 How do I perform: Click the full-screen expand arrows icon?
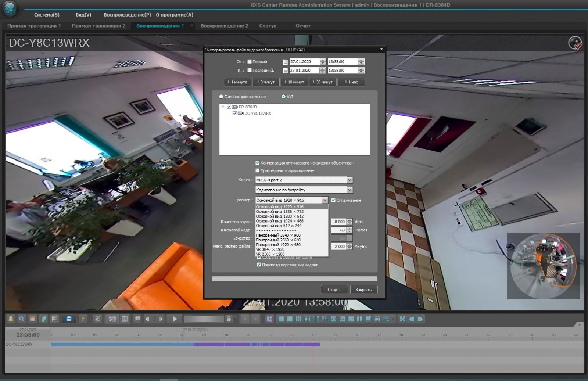coord(403,319)
